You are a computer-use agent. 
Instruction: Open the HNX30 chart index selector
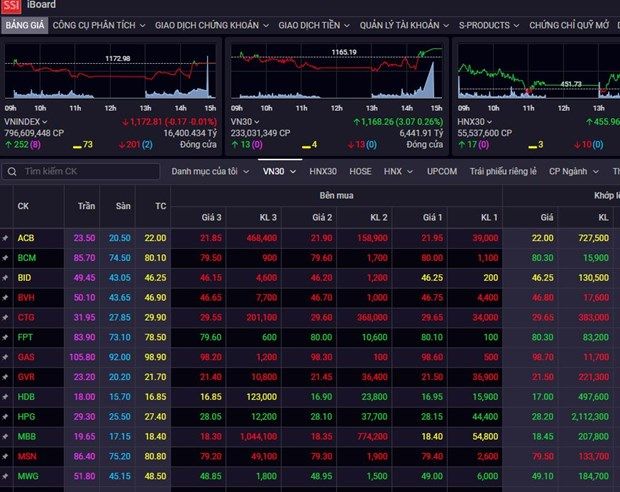tap(474, 122)
